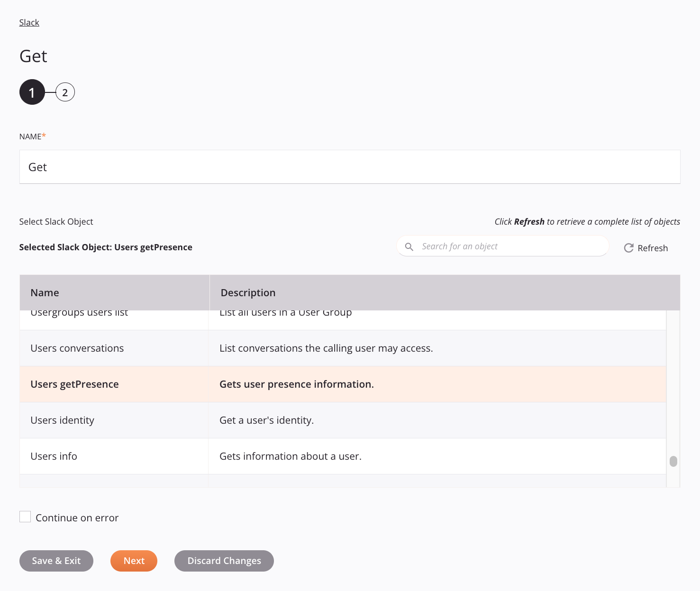The image size is (700, 591).
Task: Click the Name column header
Action: point(114,292)
